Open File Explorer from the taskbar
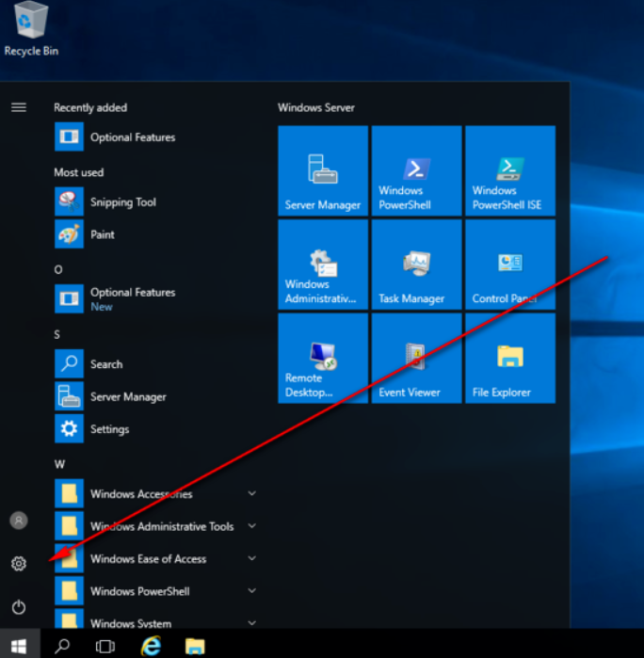This screenshot has width=644, height=658. [195, 647]
